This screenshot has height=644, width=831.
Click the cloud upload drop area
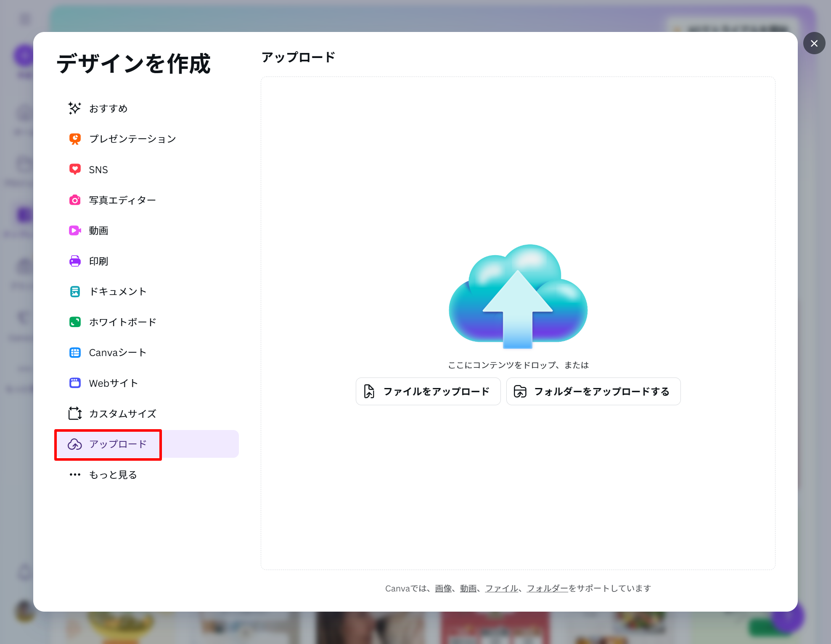coord(518,297)
